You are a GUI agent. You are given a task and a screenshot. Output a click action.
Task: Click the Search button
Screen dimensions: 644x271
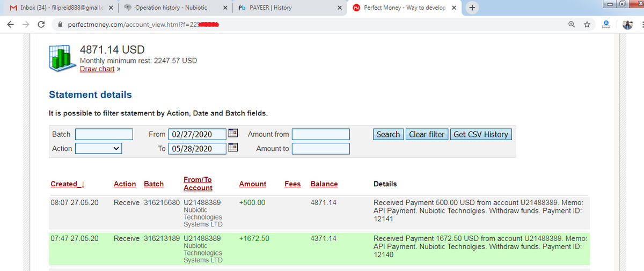coord(388,134)
